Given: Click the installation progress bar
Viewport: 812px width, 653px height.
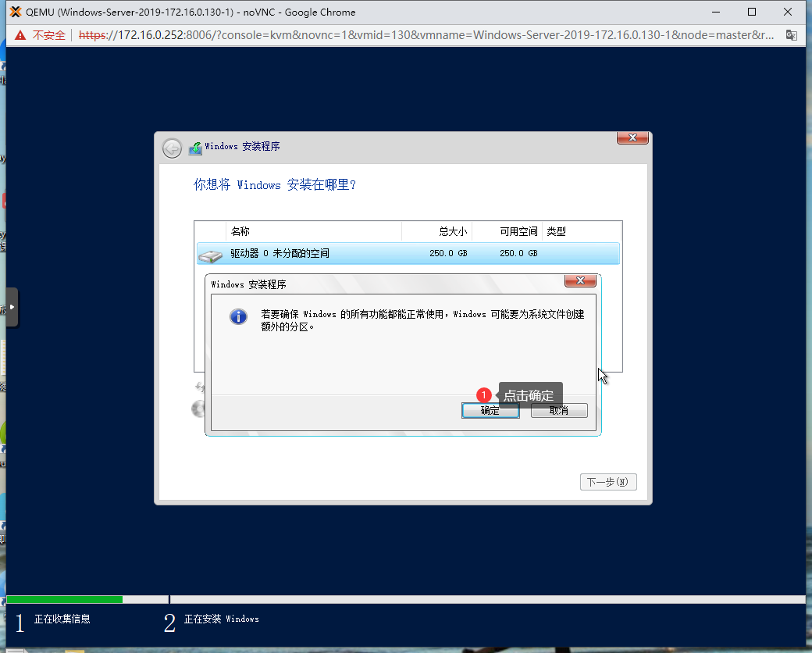Looking at the screenshot, I should tap(406, 600).
